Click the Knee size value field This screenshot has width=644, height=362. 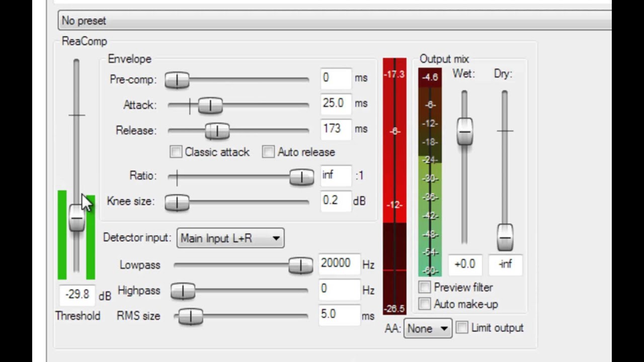tap(336, 201)
